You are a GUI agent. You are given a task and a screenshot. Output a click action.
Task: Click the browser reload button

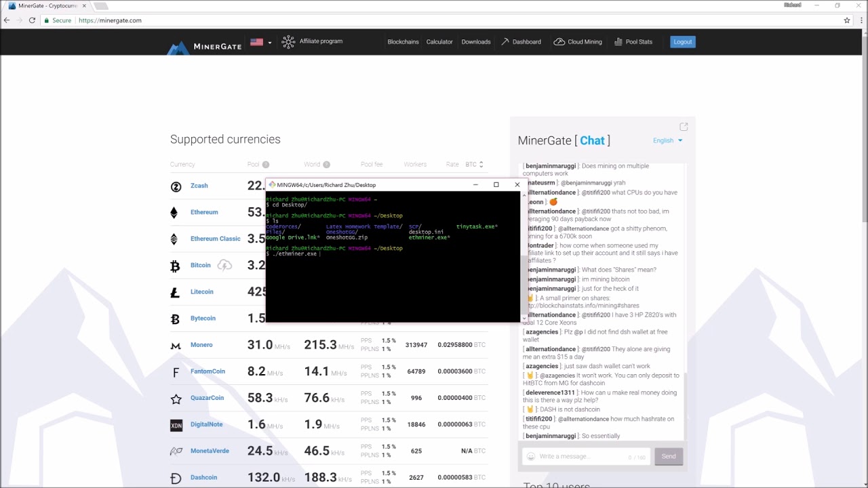(32, 20)
